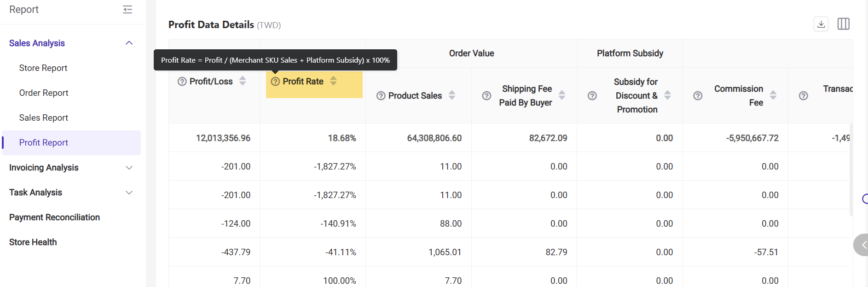Screen dimensions: 868x287
Task: Expand the side panel arrow button
Action: pyautogui.click(x=861, y=245)
